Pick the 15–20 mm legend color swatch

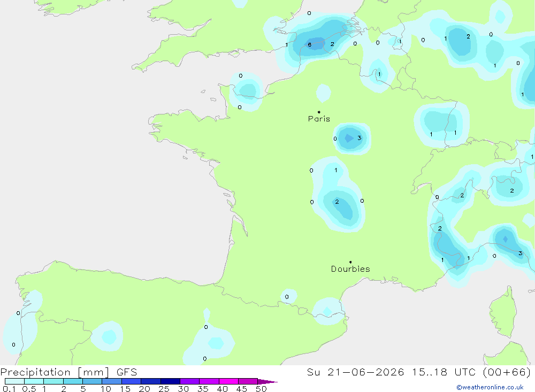(131, 381)
